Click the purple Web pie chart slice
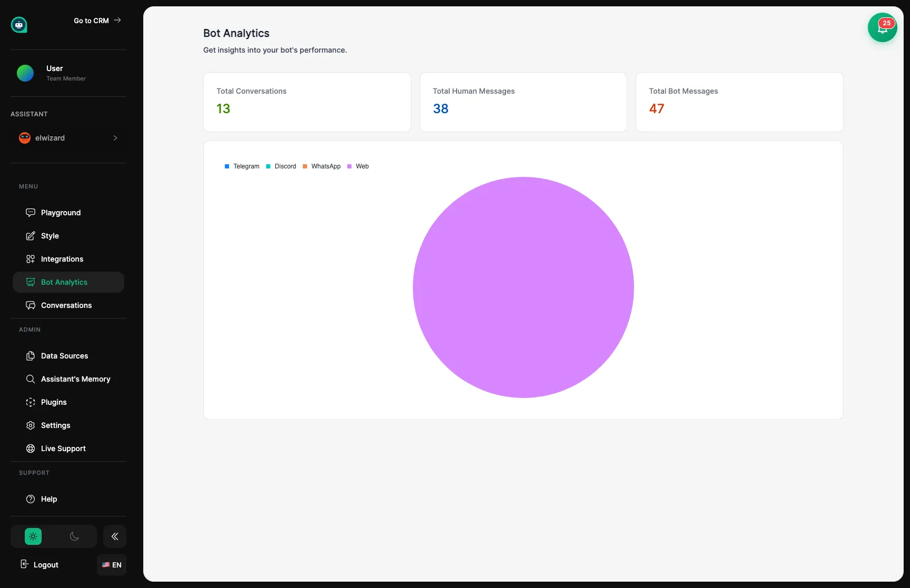Image resolution: width=910 pixels, height=588 pixels. (x=523, y=287)
